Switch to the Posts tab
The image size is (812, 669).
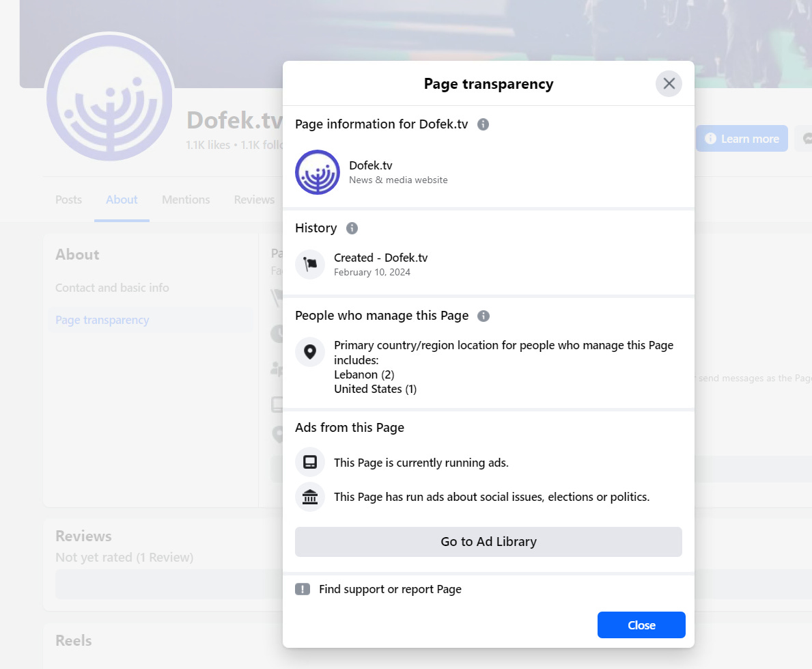[68, 200]
